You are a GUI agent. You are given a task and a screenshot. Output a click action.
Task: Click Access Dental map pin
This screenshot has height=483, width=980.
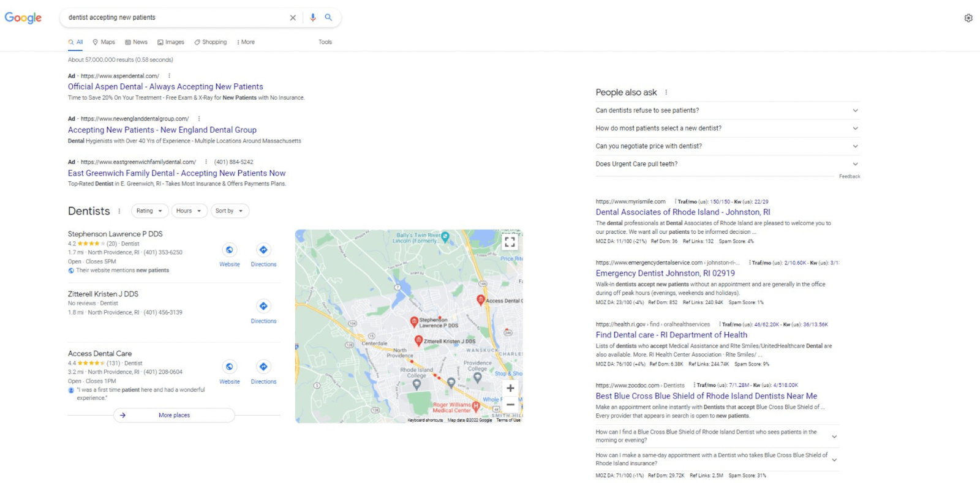[481, 300]
